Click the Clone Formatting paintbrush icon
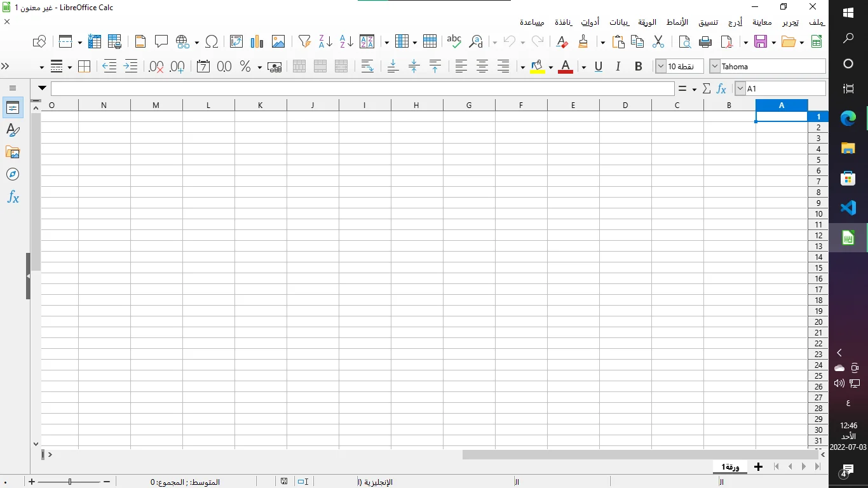This screenshot has height=488, width=868. (x=583, y=42)
